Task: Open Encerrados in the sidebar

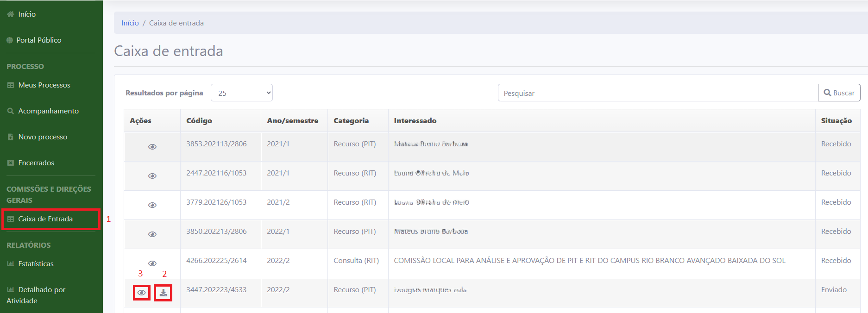Action: pyautogui.click(x=36, y=163)
